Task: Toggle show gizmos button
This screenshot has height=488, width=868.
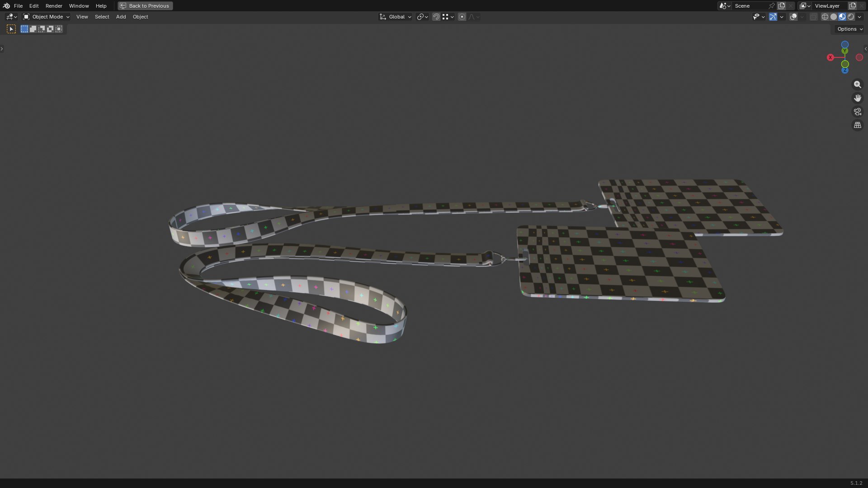Action: 773,17
